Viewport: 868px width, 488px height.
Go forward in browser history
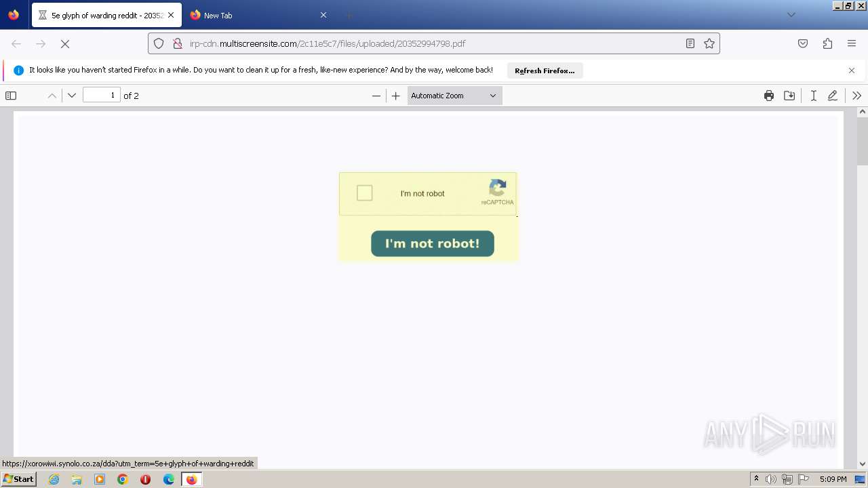[41, 43]
